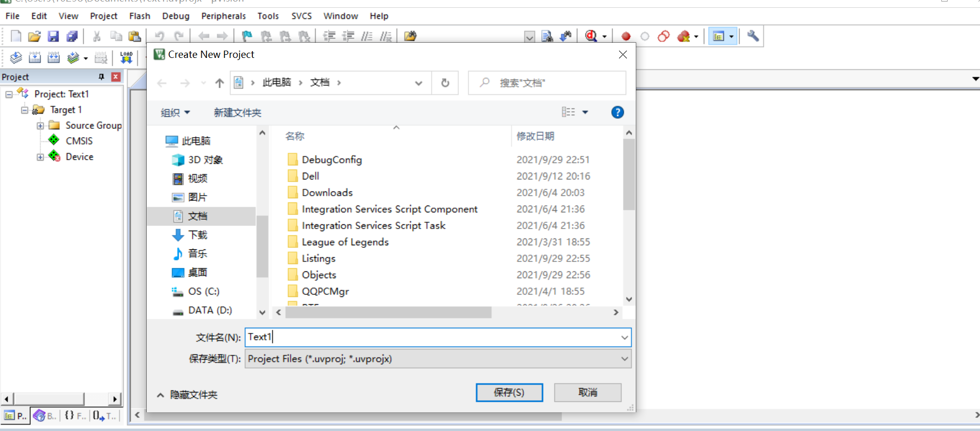Viewport: 980px width, 431px height.
Task: Open the 保存类型 file type combo box
Action: (x=438, y=358)
